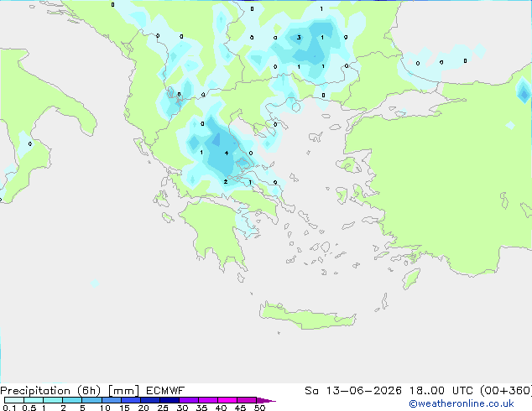Click the '25' legend scale number
Viewport: 532px width, 411px height.
[x=163, y=408]
